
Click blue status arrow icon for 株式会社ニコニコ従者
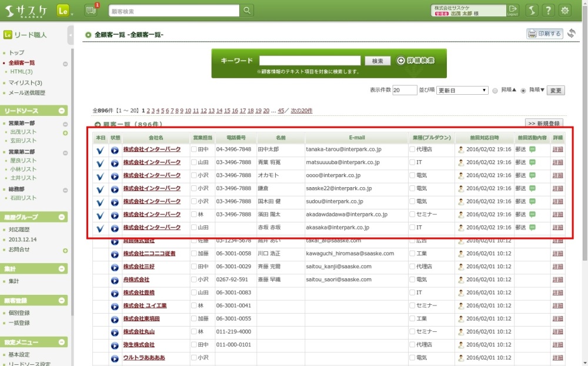pos(115,254)
